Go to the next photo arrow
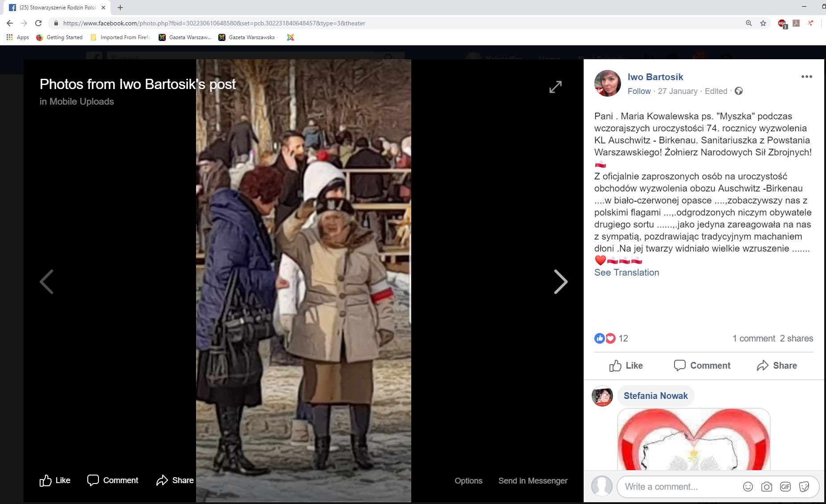This screenshot has width=826, height=504. (560, 282)
